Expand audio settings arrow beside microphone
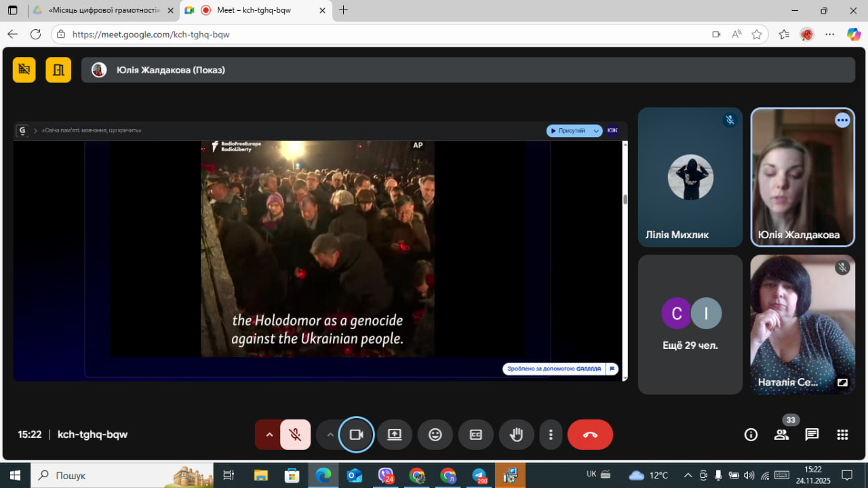The image size is (868, 488). coord(269,435)
